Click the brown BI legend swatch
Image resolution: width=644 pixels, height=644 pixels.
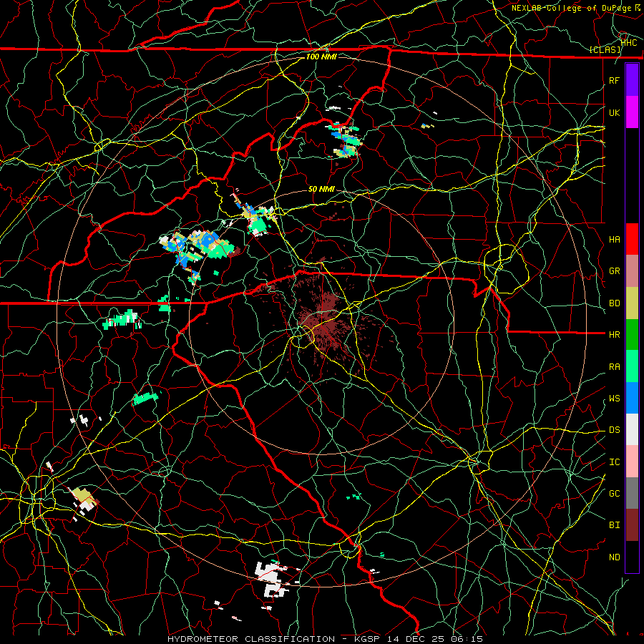(632, 525)
